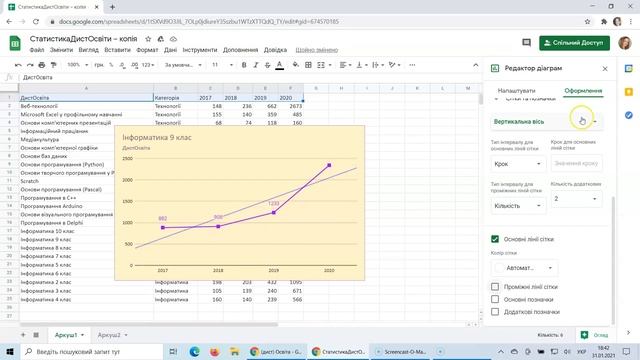Open the Формат menu

pos(147,50)
